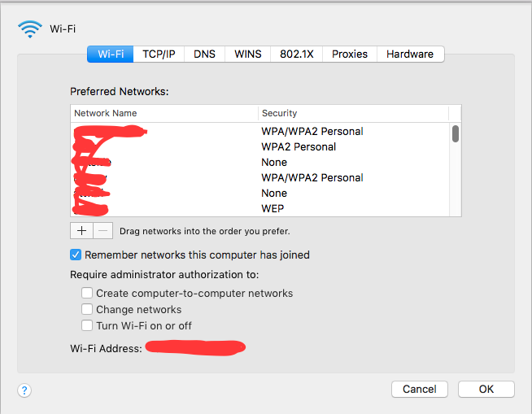
Task: Select the 802.1X tab
Action: (297, 54)
